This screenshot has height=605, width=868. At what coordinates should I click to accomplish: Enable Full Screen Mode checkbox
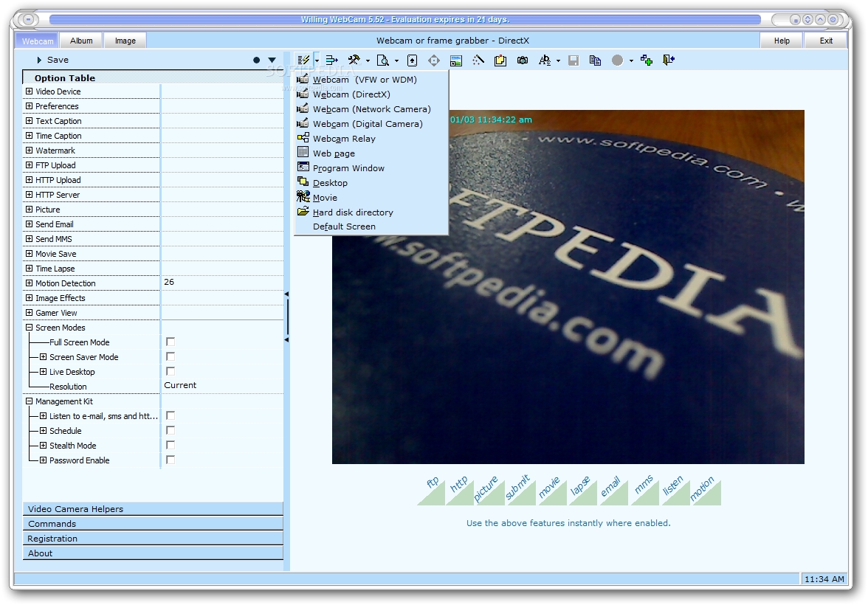coord(170,342)
